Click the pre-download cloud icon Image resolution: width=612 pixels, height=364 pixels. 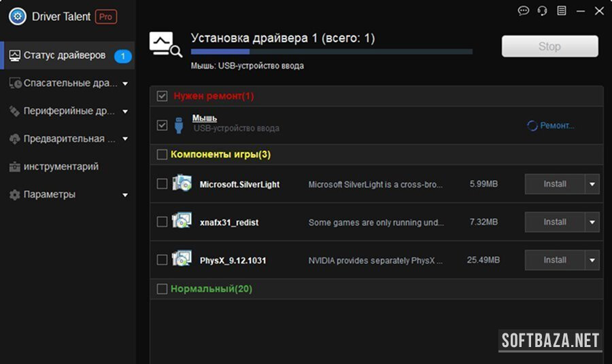[14, 139]
